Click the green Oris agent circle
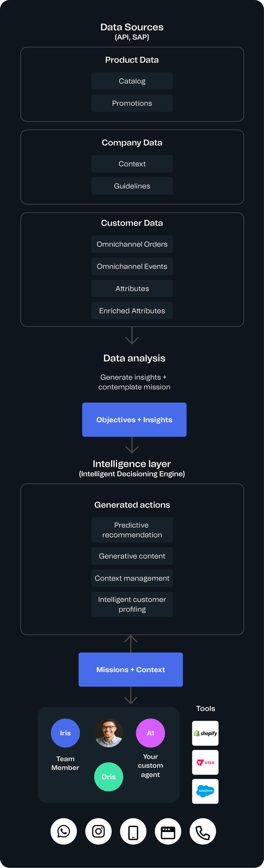The image size is (264, 868). coord(109,776)
